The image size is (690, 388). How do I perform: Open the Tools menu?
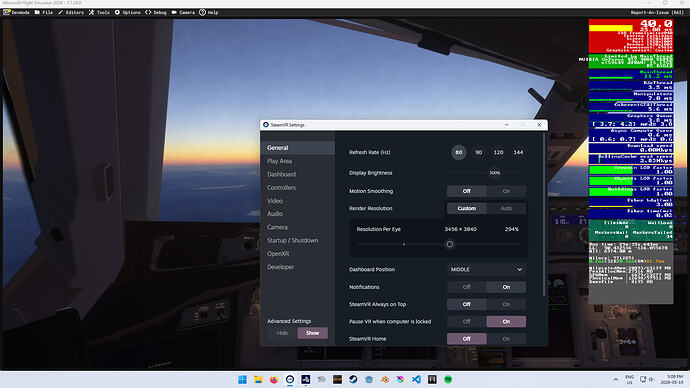click(103, 12)
